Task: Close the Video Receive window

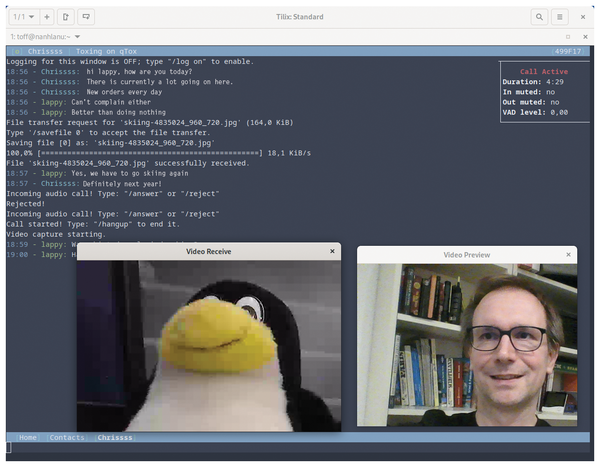Action: [x=332, y=251]
